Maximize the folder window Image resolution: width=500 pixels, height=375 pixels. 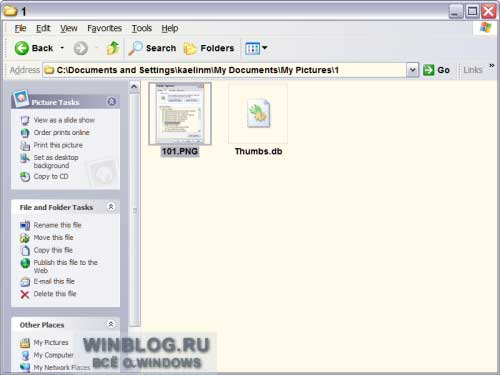pyautogui.click(x=472, y=12)
